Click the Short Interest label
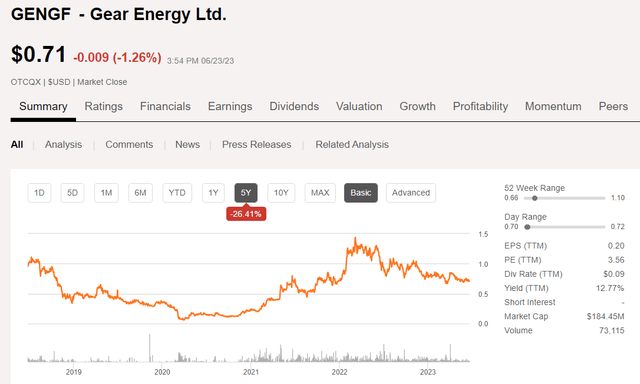This screenshot has height=384, width=640. point(530,302)
